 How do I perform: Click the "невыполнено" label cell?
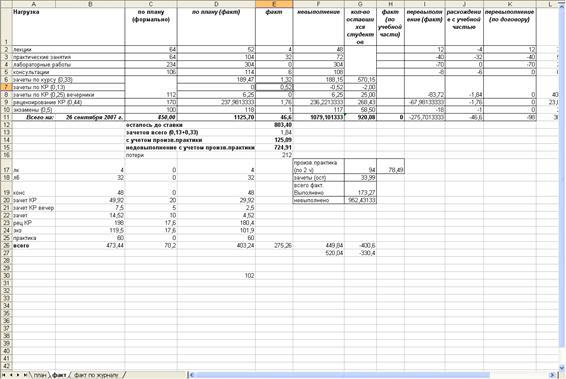319,200
